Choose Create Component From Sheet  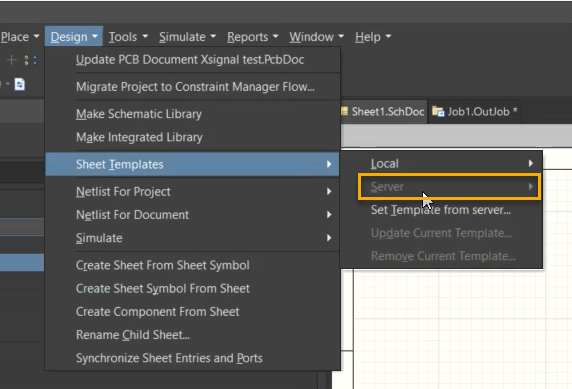tap(193, 312)
